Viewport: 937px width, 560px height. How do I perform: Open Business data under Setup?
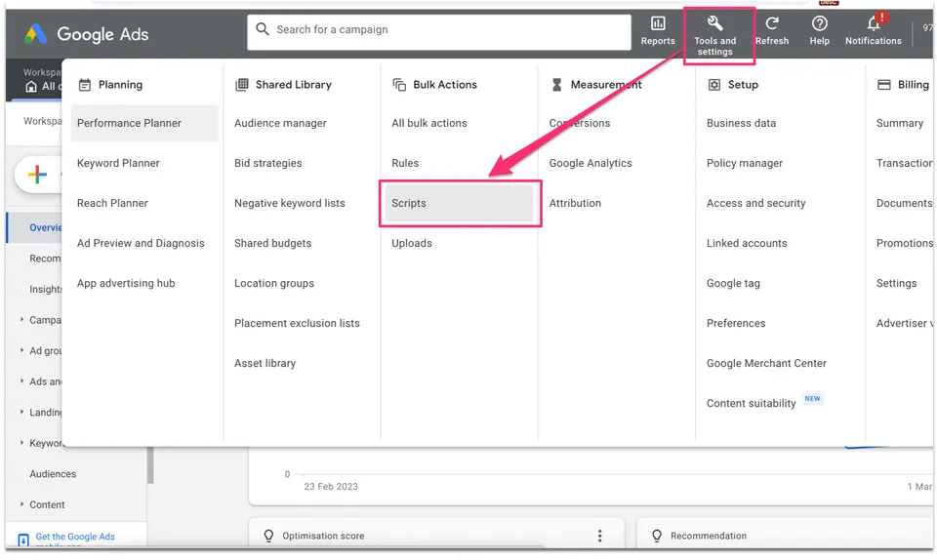[741, 123]
